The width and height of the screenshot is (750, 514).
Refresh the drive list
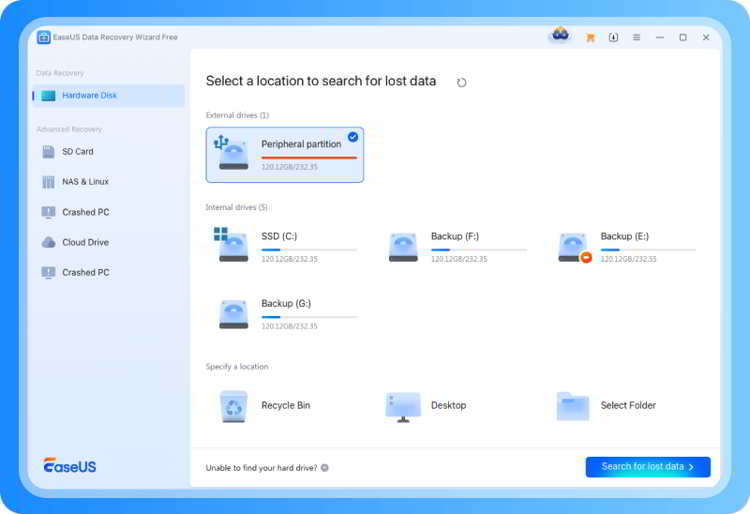coord(461,82)
